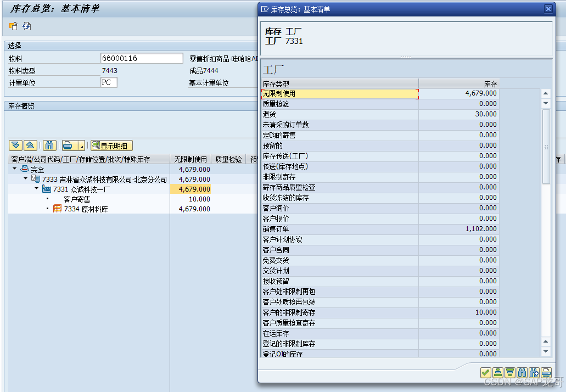The height and width of the screenshot is (392, 566).
Task: Click the factory icon beside 7331 众诚科技一厂
Action: [47, 189]
